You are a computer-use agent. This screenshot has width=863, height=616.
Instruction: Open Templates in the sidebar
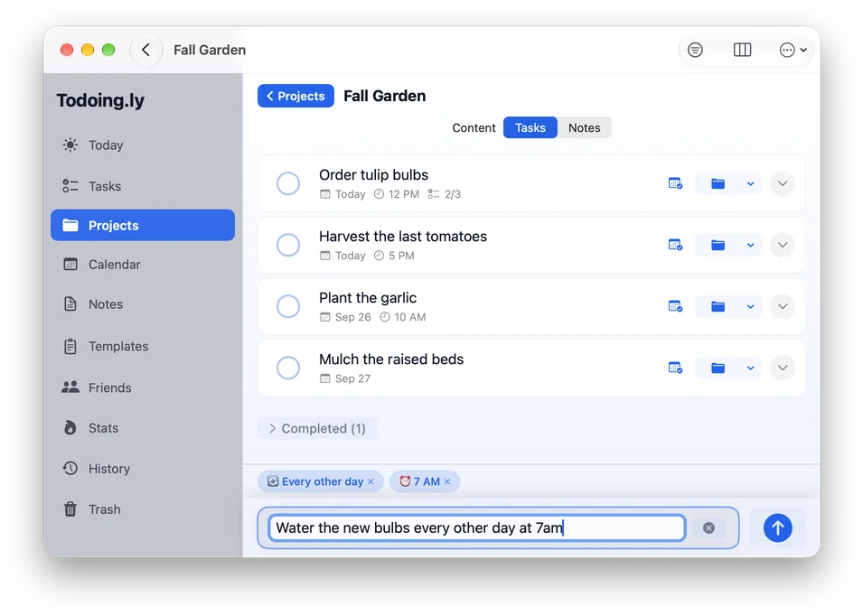pos(143,347)
